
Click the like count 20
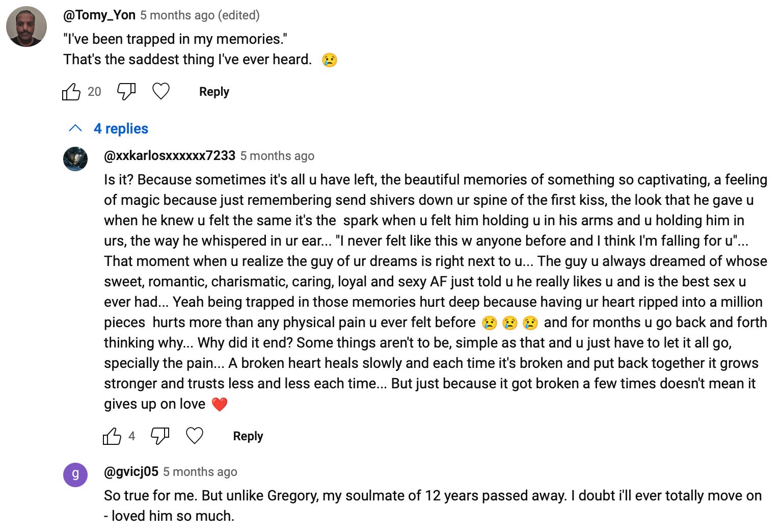[94, 92]
